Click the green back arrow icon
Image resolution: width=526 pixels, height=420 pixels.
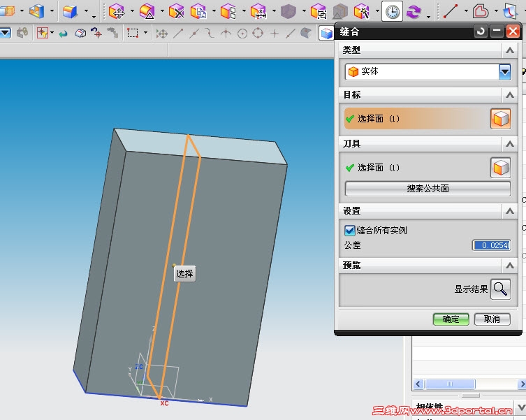(63, 34)
